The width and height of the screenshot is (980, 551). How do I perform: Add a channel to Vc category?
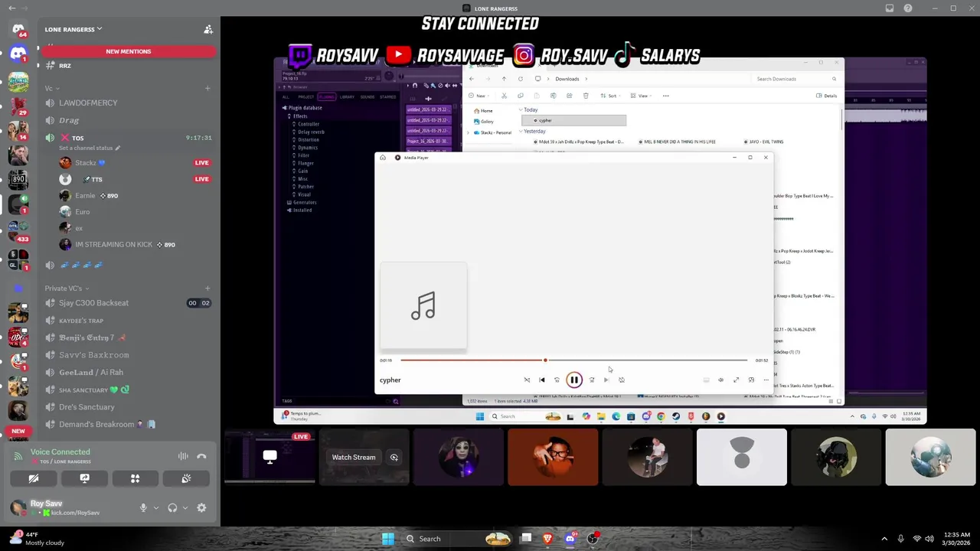[x=207, y=88]
